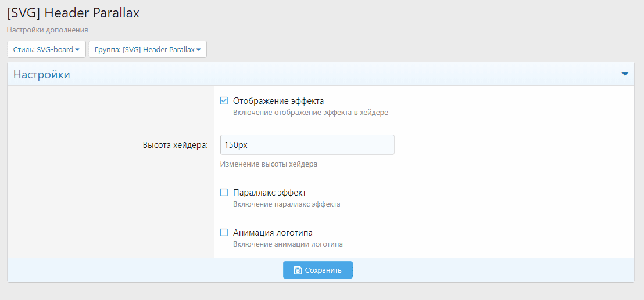Click the Изменение высоты хейдера hint text
Screen dimensions: 644x300
tap(269, 164)
